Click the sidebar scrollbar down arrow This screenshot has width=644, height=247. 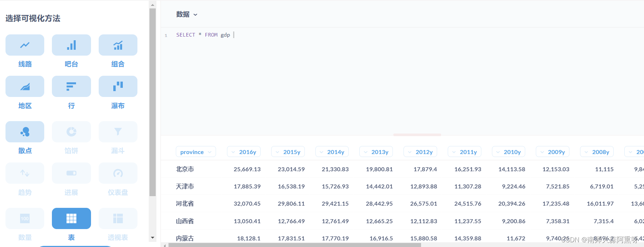coord(153,238)
